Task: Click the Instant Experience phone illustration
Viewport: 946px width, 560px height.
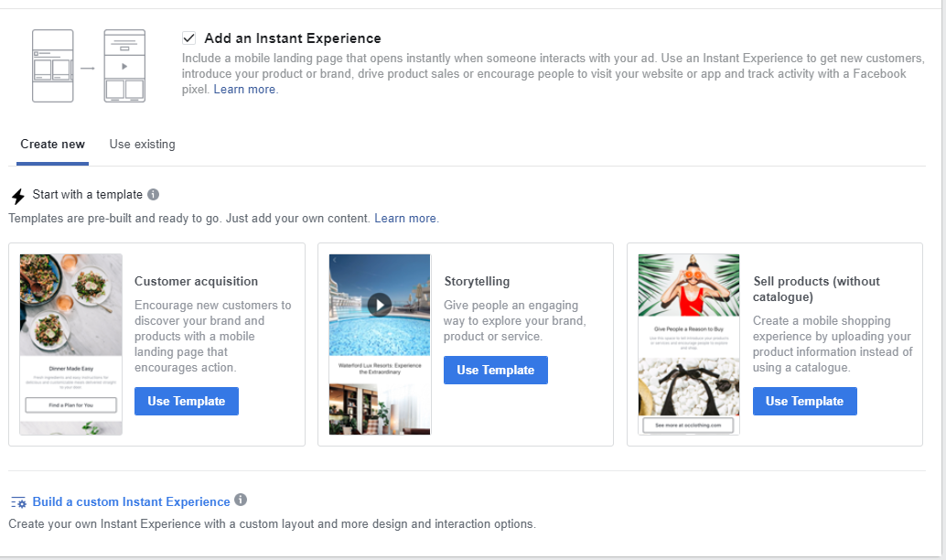Action: pos(89,66)
